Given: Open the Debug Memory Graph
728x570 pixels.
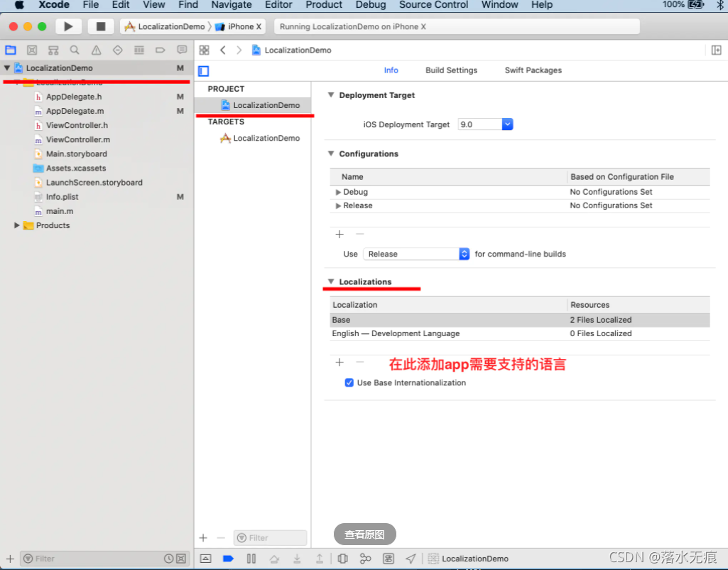Looking at the screenshot, I should click(x=365, y=559).
